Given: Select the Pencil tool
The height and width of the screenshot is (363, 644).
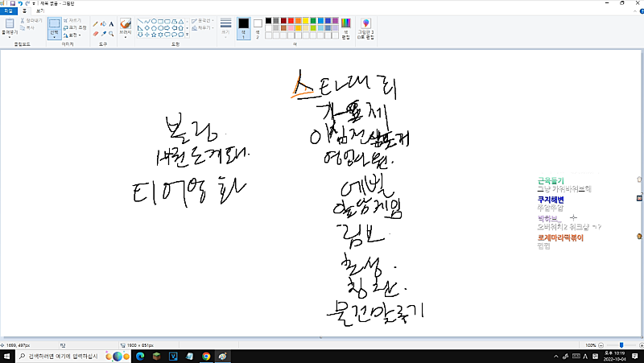Looking at the screenshot, I should point(95,24).
